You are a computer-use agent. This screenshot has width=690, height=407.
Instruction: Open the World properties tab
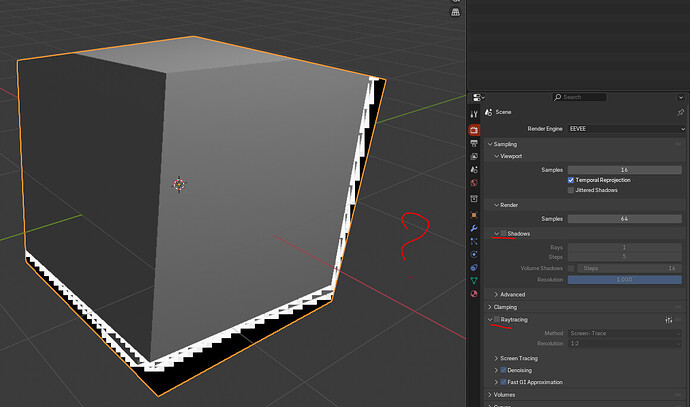pyautogui.click(x=474, y=183)
